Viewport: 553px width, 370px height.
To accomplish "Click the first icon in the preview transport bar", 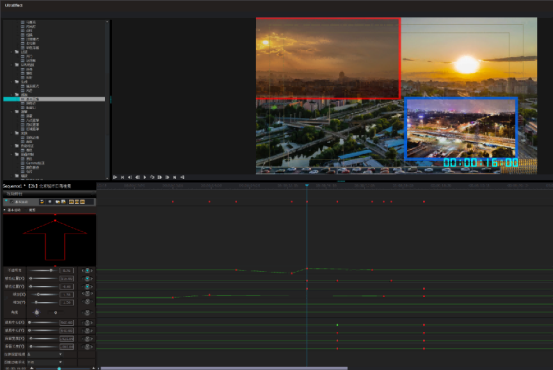I will tap(115, 177).
